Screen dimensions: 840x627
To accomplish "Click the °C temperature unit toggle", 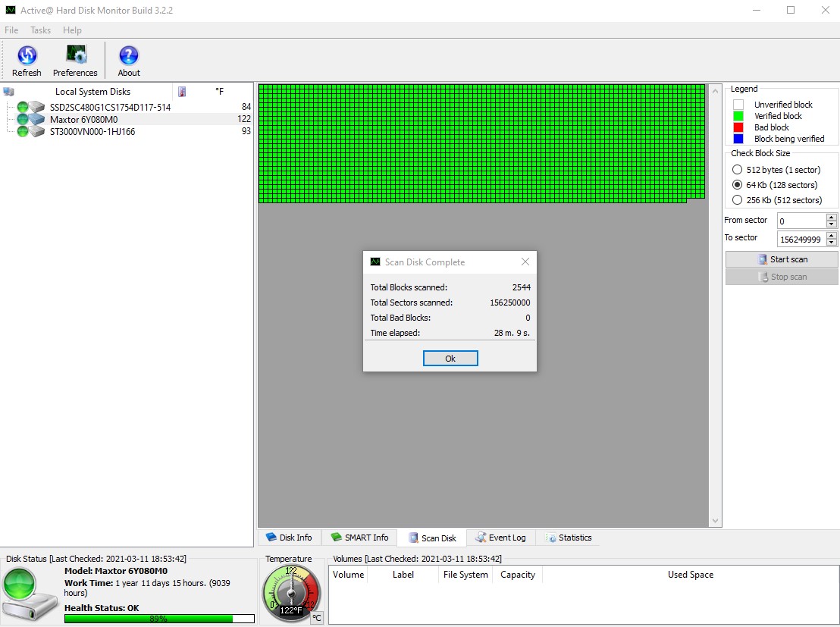I will click(x=316, y=617).
